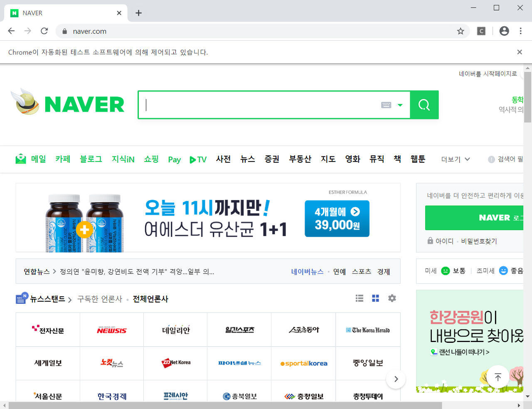The image size is (532, 409).
Task: Go back to the previous page
Action: 12,31
